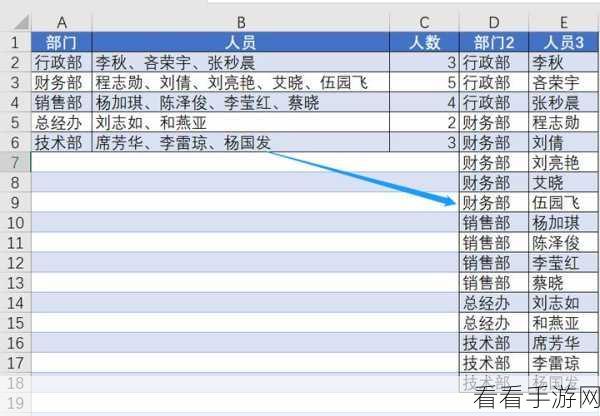The width and height of the screenshot is (600, 416).
Task: Select headcount cell C4 showing 4
Action: [424, 102]
